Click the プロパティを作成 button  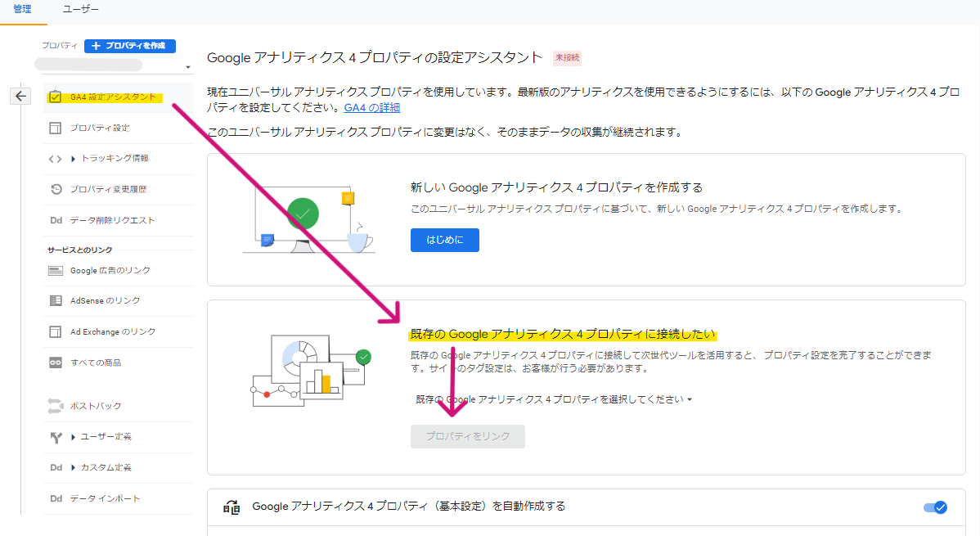pyautogui.click(x=130, y=46)
